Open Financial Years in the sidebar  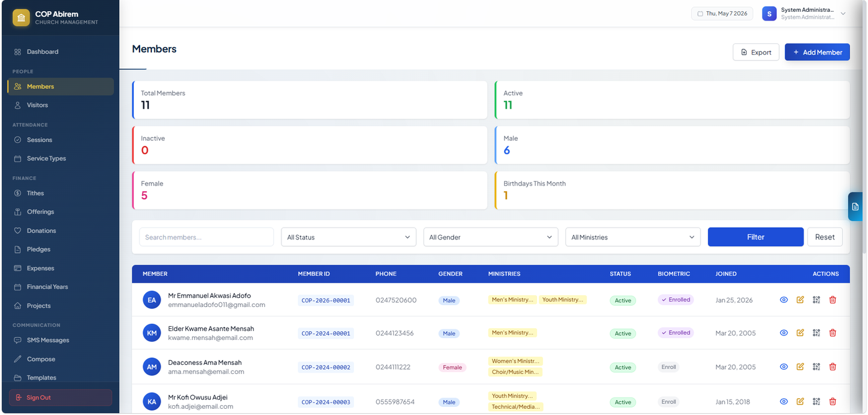click(x=60, y=287)
